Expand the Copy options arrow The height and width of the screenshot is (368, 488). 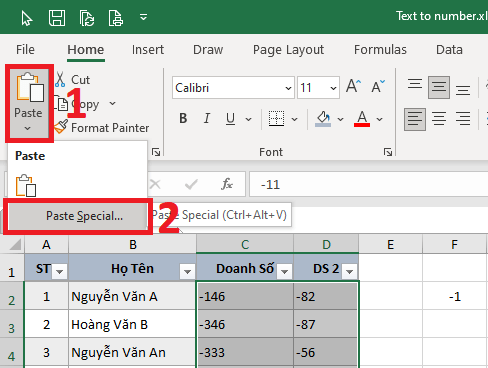point(113,104)
